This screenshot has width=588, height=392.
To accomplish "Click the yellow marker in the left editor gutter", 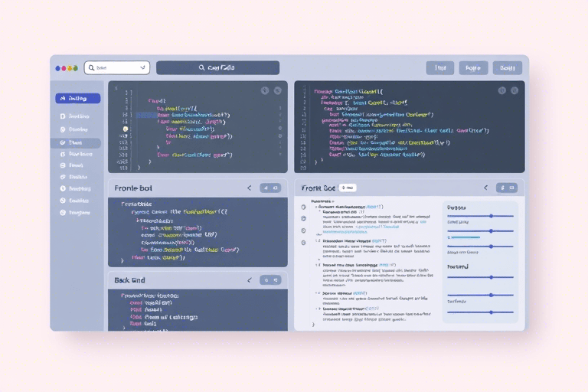I will [125, 129].
